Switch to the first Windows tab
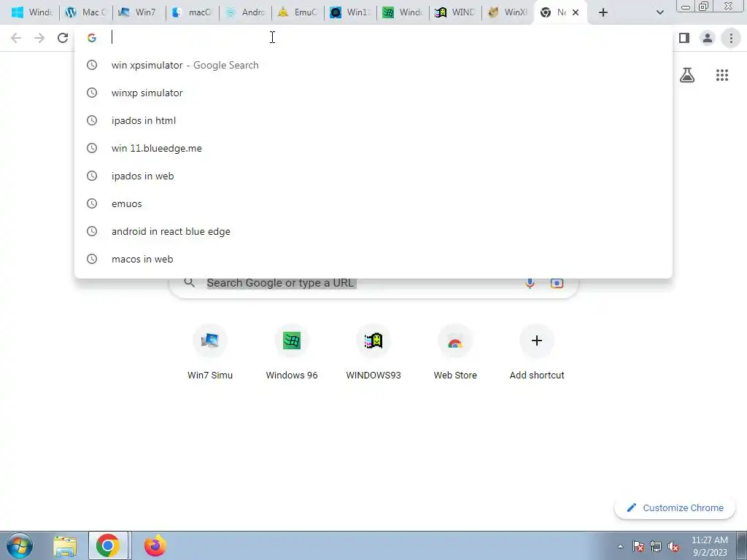747x560 pixels. [x=32, y=12]
